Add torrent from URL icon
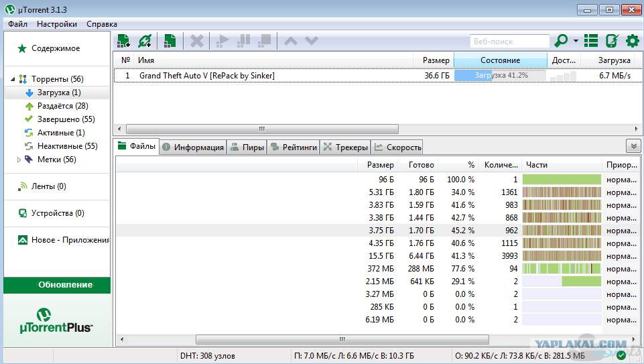The image size is (644, 364). pyautogui.click(x=145, y=41)
